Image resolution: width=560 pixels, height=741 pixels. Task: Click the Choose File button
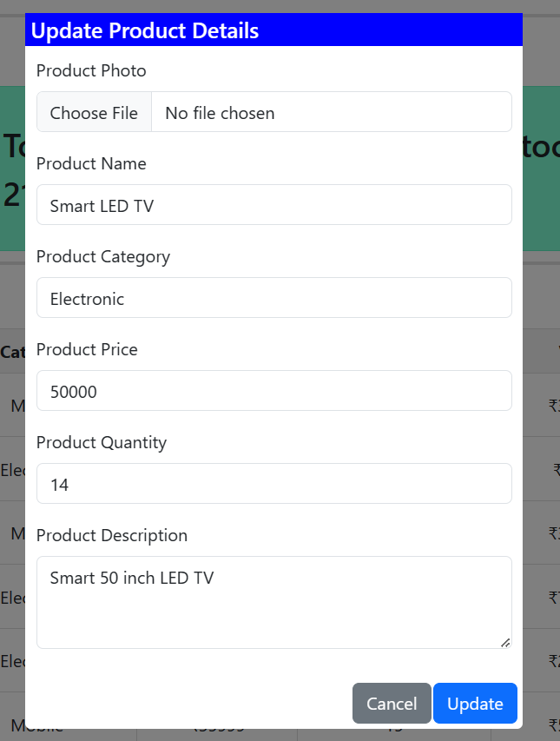pyautogui.click(x=93, y=112)
